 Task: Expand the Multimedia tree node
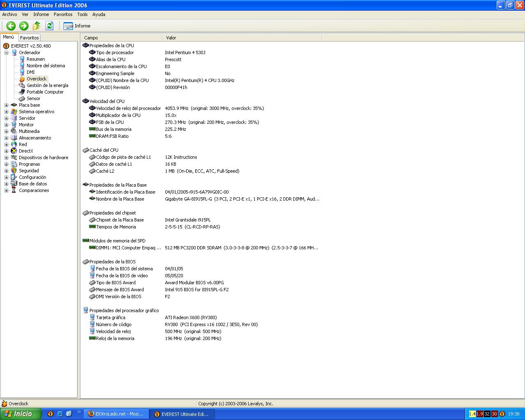click(6, 131)
